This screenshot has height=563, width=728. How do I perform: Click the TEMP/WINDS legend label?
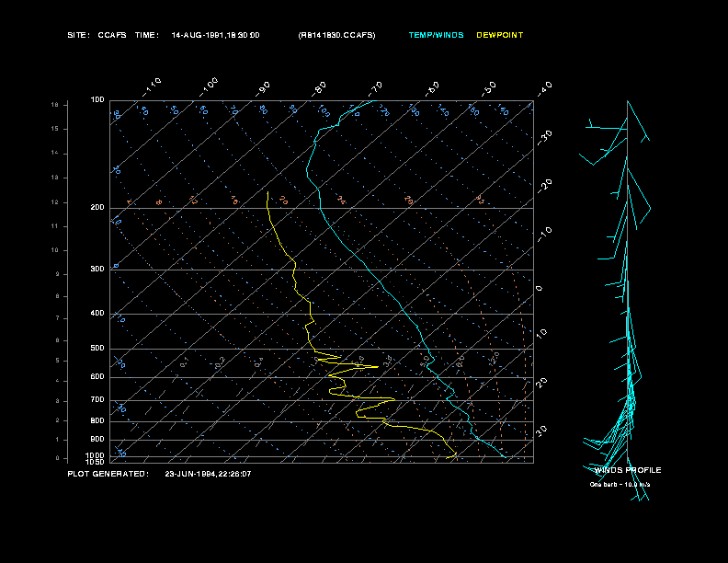point(436,35)
